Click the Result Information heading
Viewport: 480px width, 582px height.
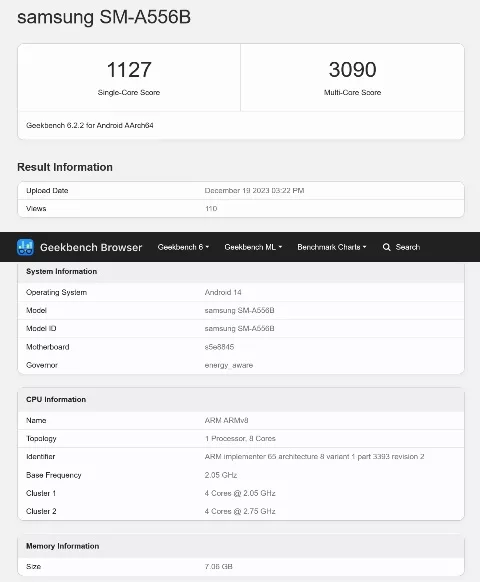click(x=65, y=167)
